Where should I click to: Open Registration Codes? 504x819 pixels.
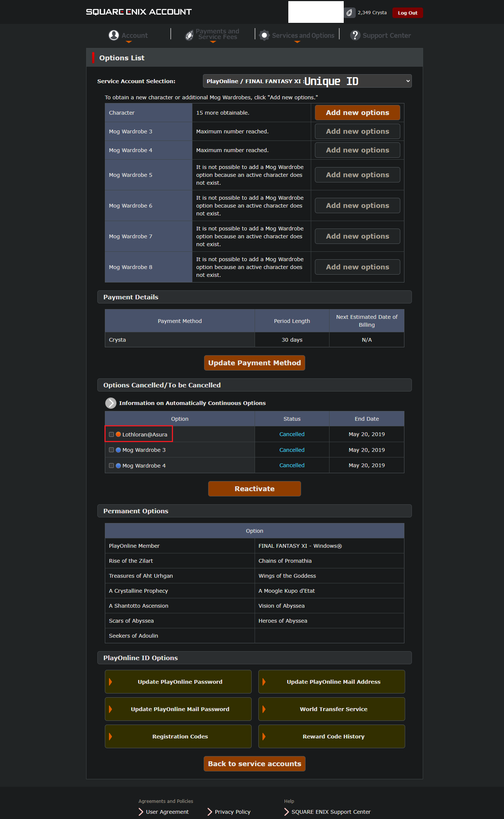[178, 737]
